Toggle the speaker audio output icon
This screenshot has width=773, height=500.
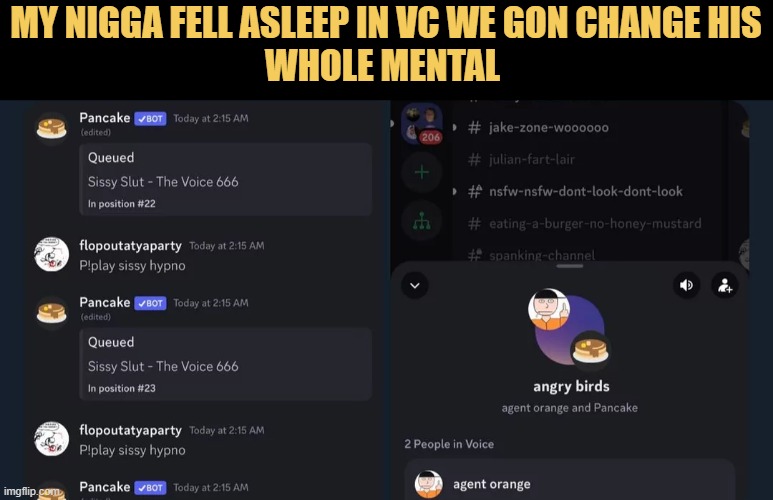pyautogui.click(x=686, y=285)
